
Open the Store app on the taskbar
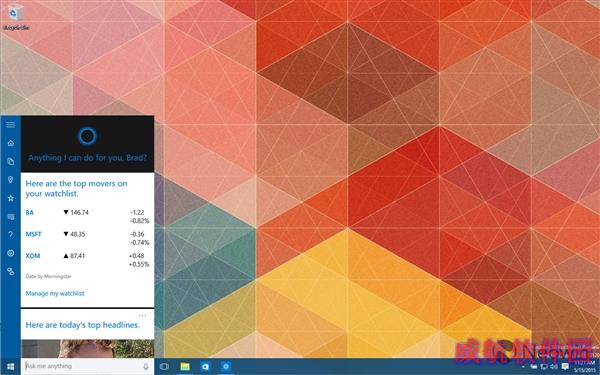tap(205, 367)
